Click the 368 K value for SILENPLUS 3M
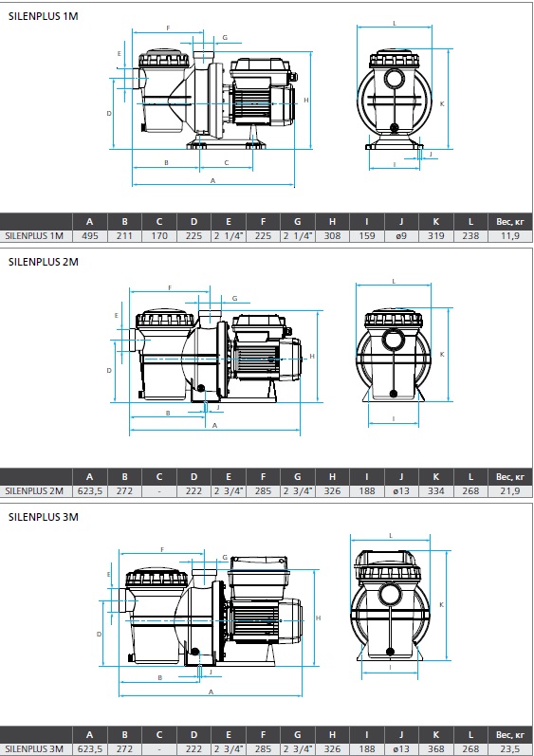Viewport: 534px width, 756px height. coord(436,748)
